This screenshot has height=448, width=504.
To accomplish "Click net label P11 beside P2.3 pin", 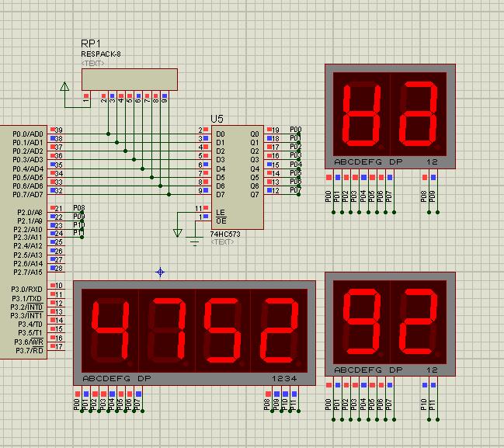I will pyautogui.click(x=79, y=232).
